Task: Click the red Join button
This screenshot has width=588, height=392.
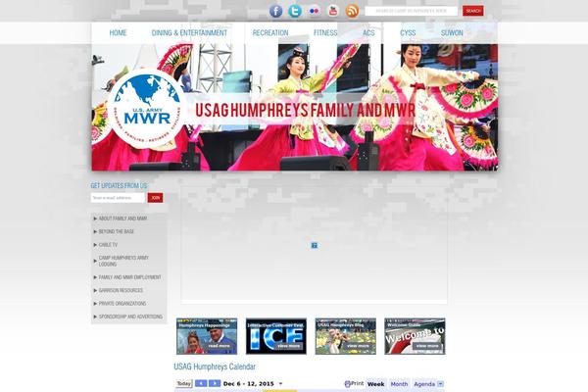Action: click(x=155, y=198)
